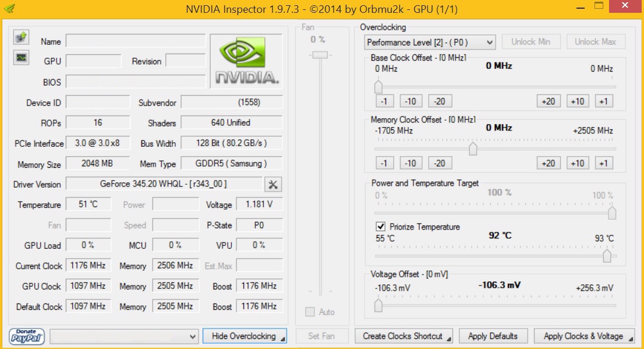The image size is (644, 349).
Task: Click the Default Clock value 1097 MHz
Action: pos(89,306)
